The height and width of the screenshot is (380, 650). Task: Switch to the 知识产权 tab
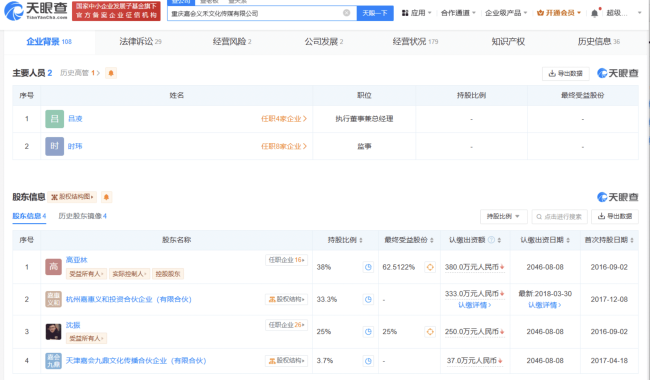point(508,41)
